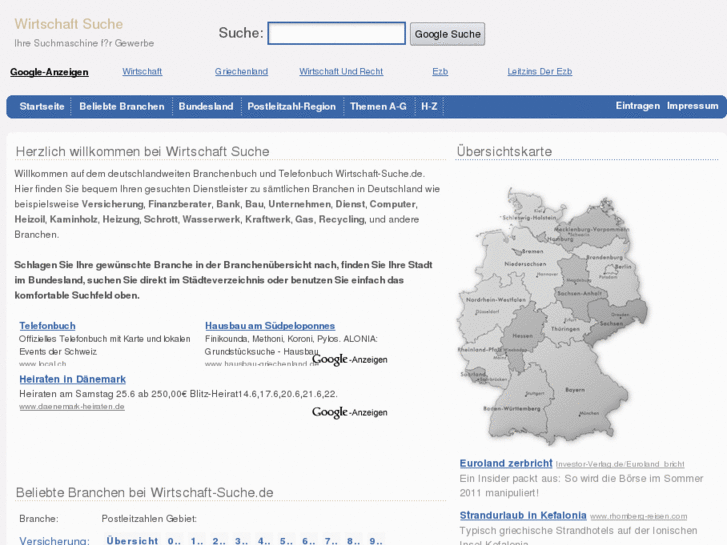Open the Impressum menu link
The image size is (727, 545).
[693, 106]
